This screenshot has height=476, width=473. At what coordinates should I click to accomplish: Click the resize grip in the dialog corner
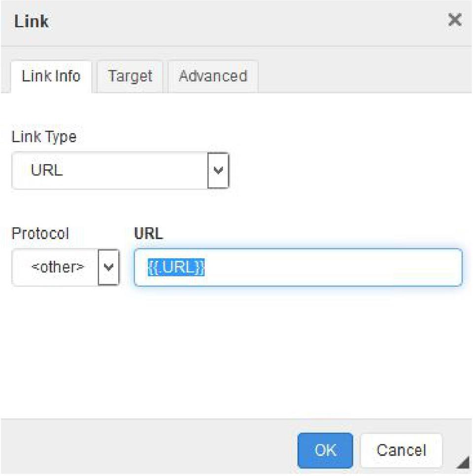tap(462, 463)
